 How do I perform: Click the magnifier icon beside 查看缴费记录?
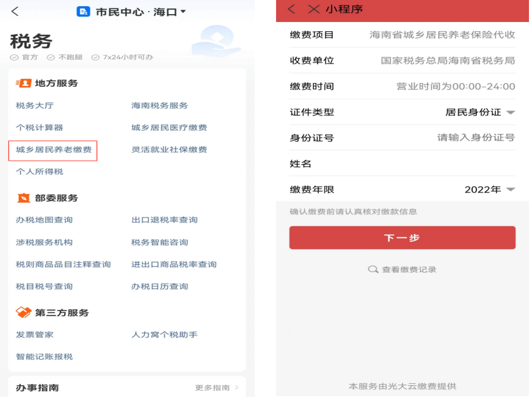click(373, 270)
